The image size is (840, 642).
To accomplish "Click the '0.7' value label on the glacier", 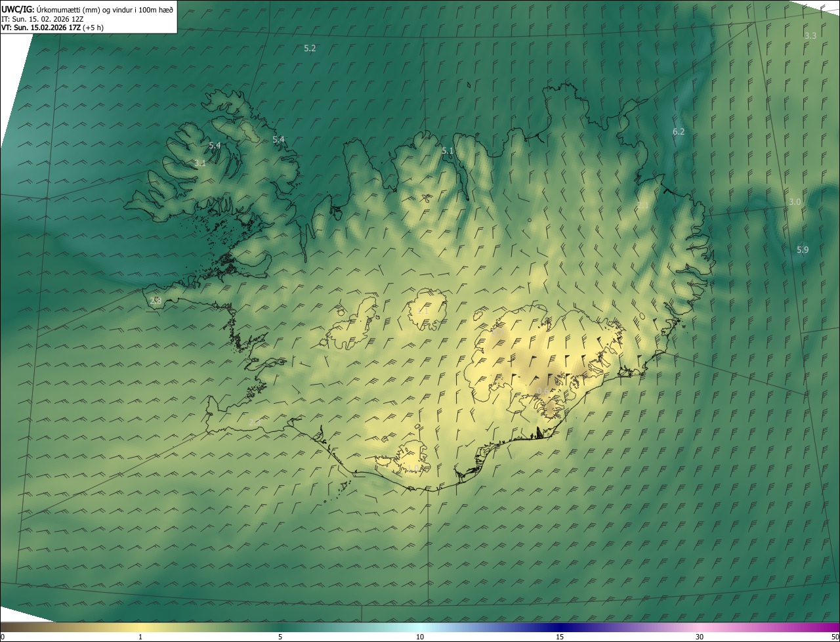I will click(498, 332).
